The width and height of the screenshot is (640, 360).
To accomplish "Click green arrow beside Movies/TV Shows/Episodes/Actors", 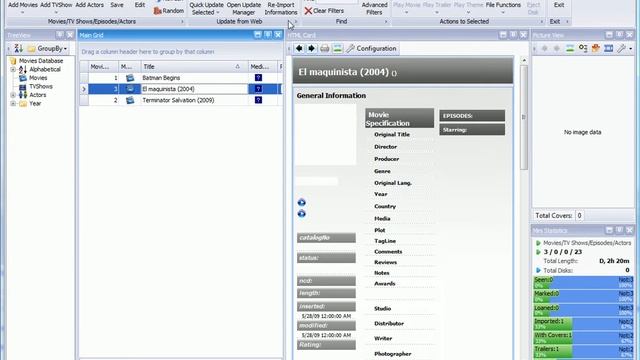I will [538, 243].
